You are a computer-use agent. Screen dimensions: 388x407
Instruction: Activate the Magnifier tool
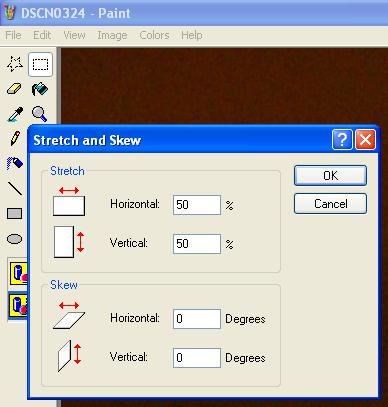(39, 114)
